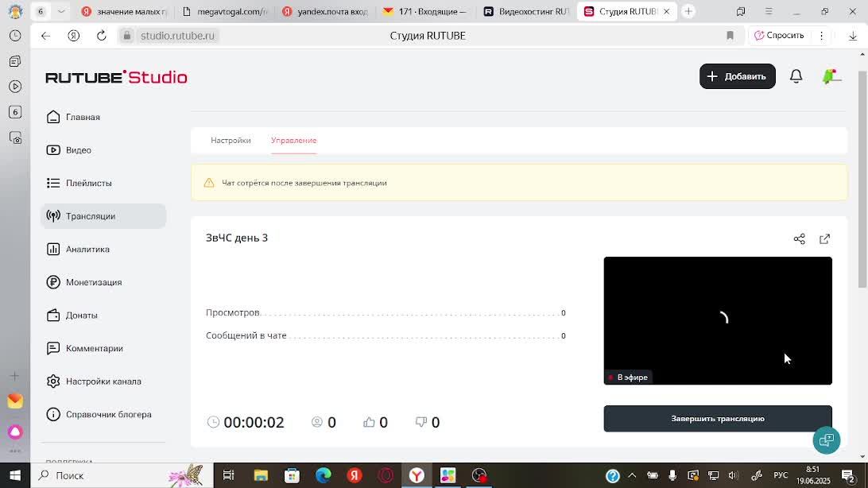Open File Explorer from the taskbar
This screenshot has height=488, width=868.
[261, 475]
